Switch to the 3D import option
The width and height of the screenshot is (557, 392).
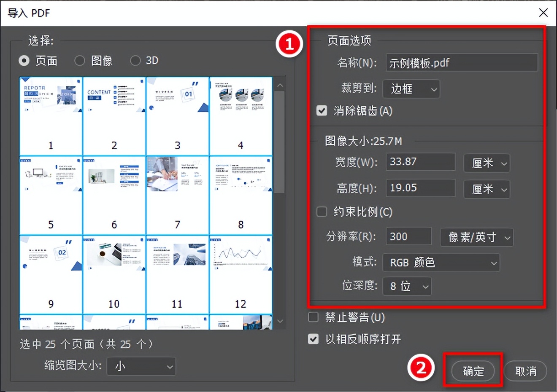point(135,61)
